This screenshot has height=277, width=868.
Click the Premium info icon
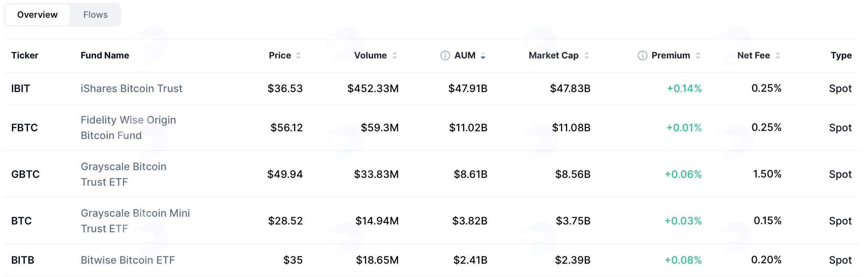coord(642,55)
